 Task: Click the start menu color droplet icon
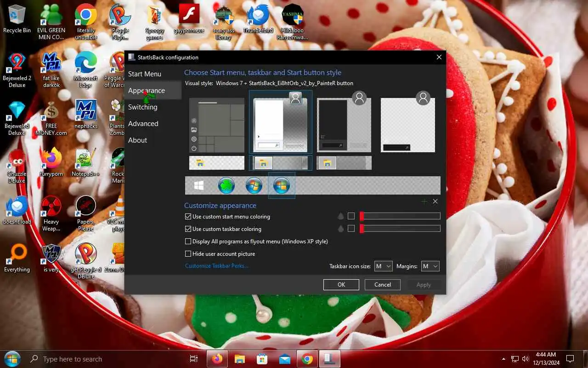[x=340, y=216]
